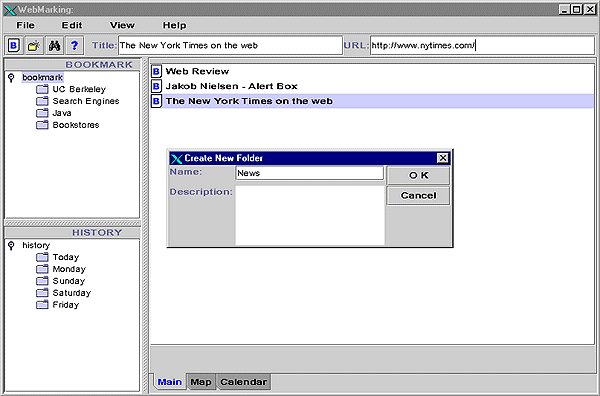600x396 pixels.
Task: Switch to the Main tab
Action: pyautogui.click(x=170, y=382)
